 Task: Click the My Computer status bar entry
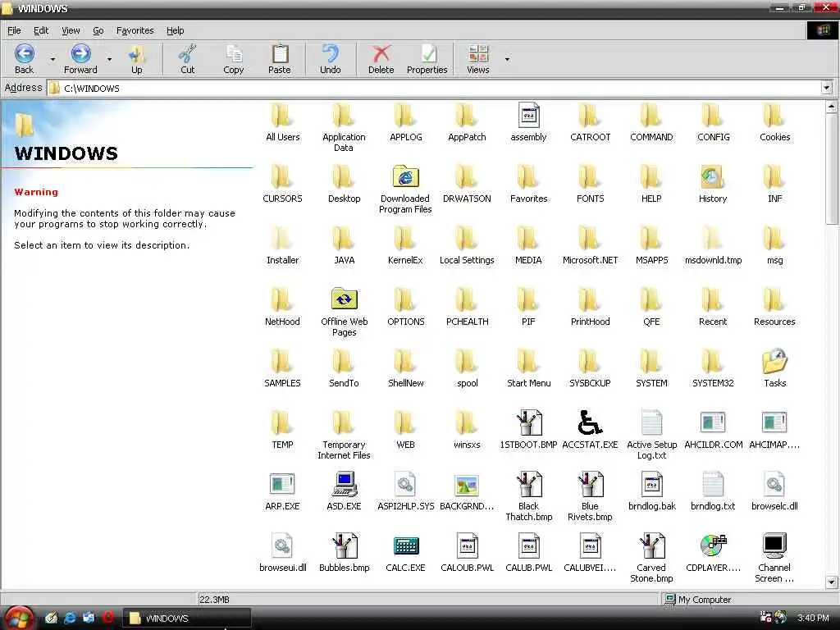(698, 600)
